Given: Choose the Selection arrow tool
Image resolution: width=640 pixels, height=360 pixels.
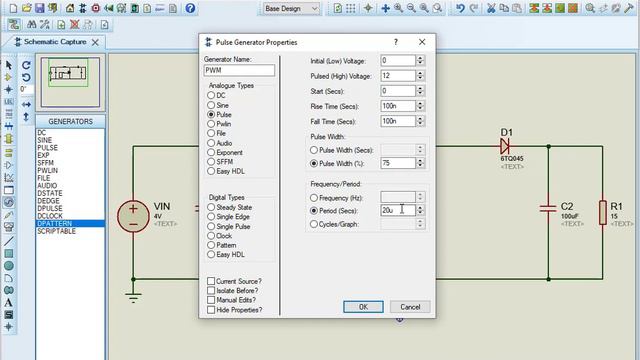Looking at the screenshot, I should (x=9, y=65).
